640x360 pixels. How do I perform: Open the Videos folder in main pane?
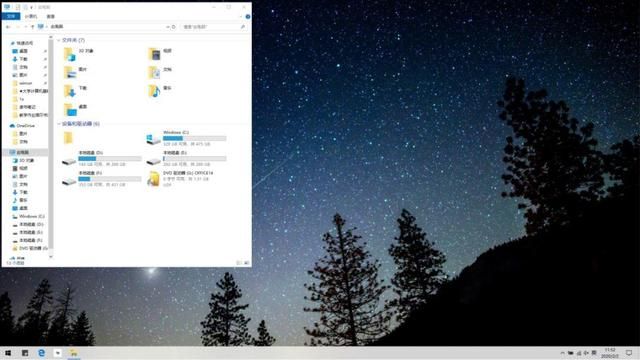tap(154, 54)
